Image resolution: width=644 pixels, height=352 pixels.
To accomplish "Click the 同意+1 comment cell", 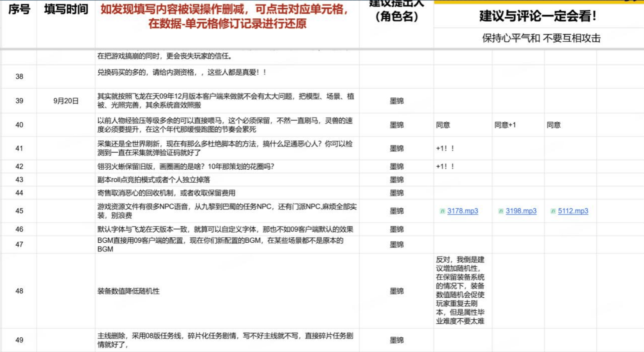I will coord(518,125).
